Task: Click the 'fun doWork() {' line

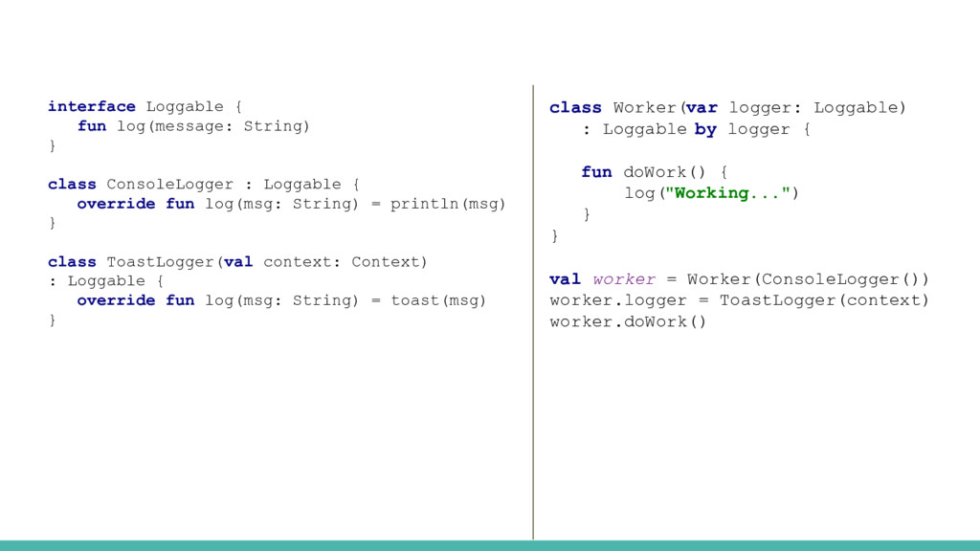Action: (x=655, y=172)
